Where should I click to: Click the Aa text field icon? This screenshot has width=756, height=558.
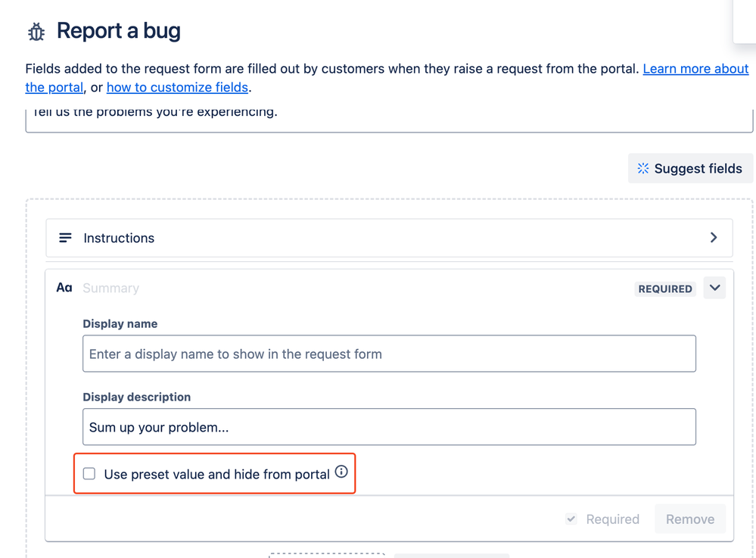point(64,288)
